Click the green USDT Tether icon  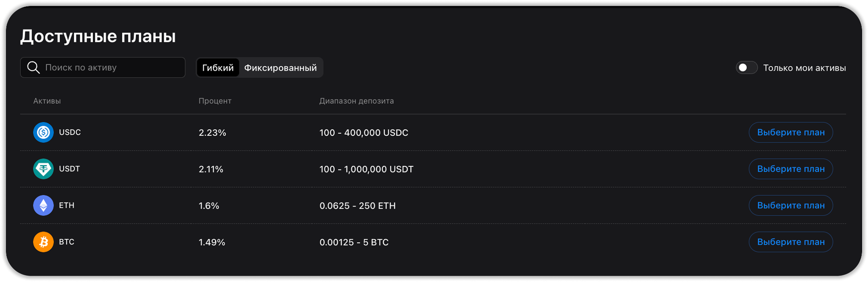click(43, 169)
